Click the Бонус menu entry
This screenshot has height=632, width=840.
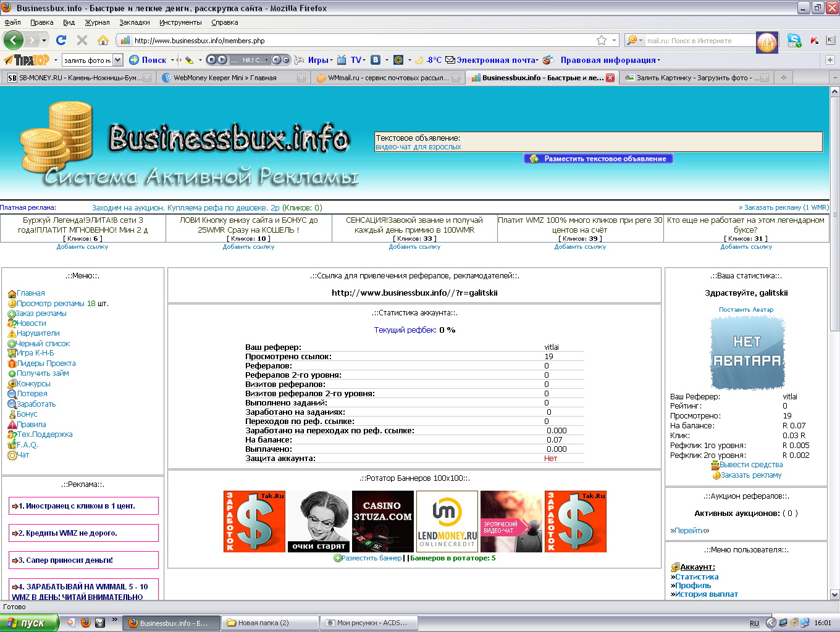click(x=27, y=414)
